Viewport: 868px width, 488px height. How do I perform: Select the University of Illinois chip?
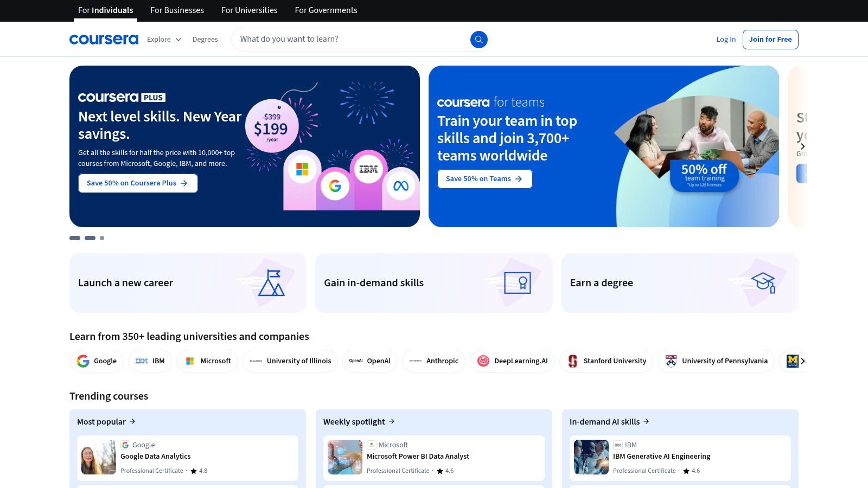290,361
